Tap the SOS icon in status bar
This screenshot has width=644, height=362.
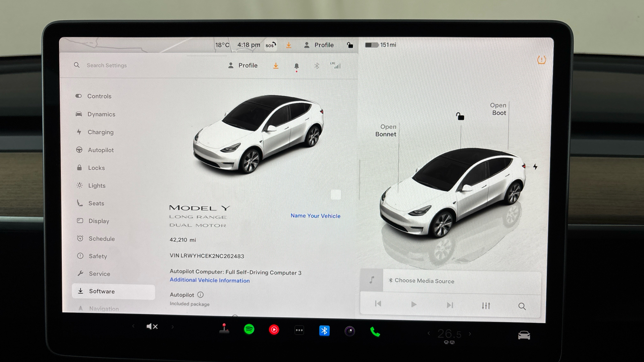click(x=271, y=45)
